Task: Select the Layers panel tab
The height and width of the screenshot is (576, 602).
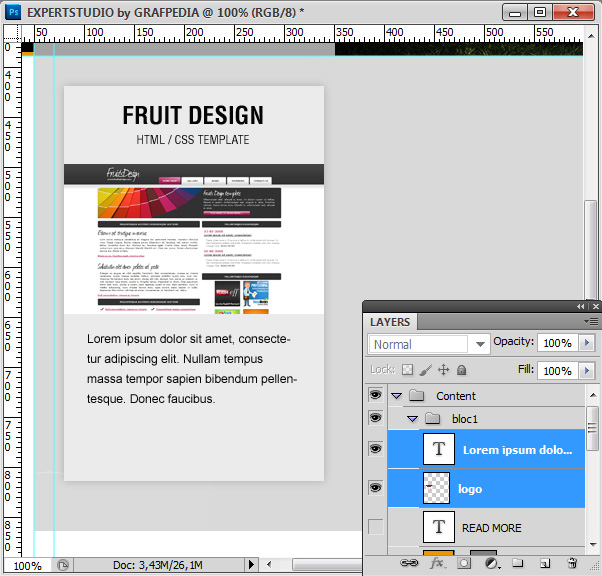Action: 390,322
